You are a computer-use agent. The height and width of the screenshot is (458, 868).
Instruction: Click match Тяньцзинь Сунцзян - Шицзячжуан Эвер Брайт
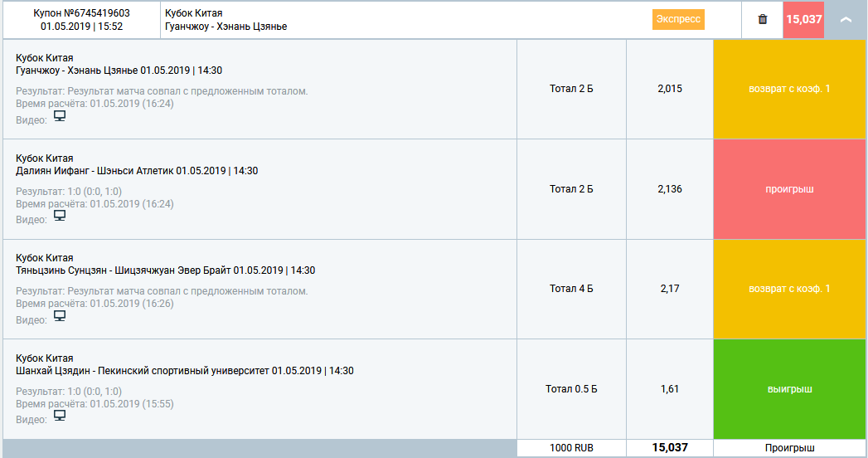[x=166, y=270]
